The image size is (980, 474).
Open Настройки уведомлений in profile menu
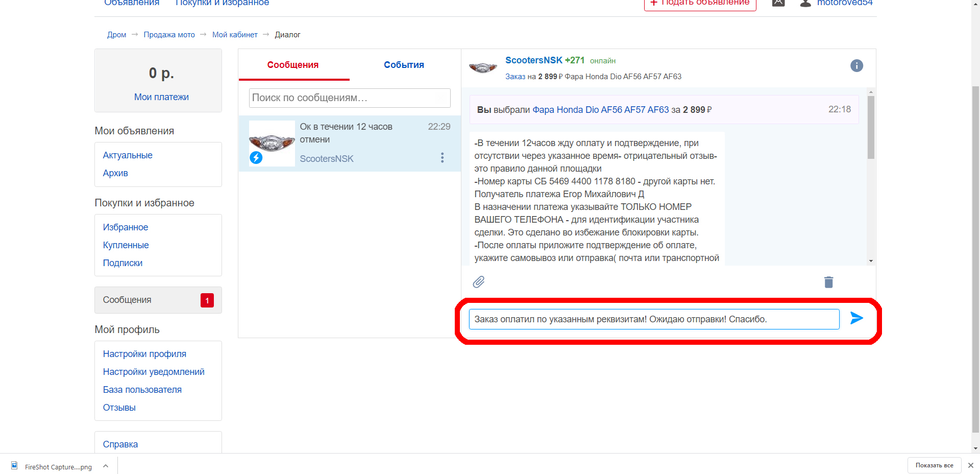(x=154, y=372)
